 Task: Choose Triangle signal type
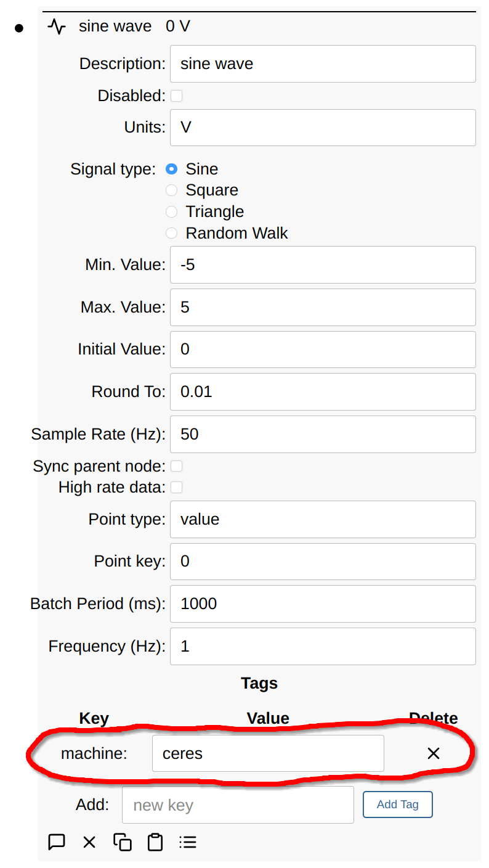pos(172,212)
